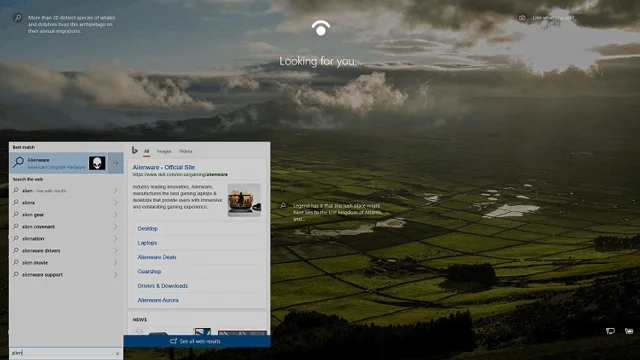Expand chevron next to 'alien gear'

pos(116,214)
